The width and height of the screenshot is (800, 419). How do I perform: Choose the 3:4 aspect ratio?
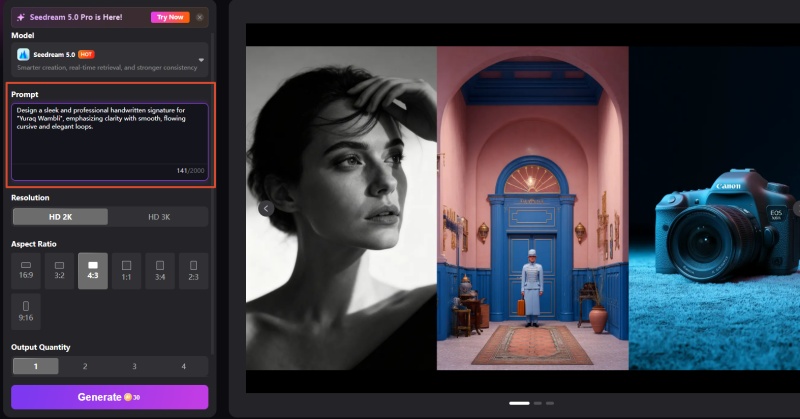coord(160,270)
